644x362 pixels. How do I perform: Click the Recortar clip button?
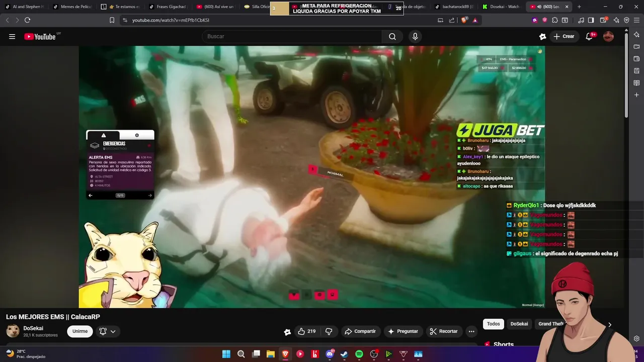(x=443, y=331)
